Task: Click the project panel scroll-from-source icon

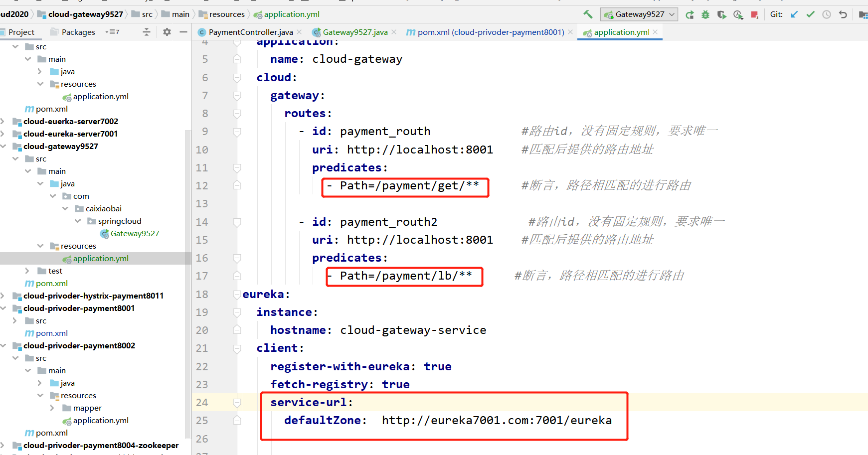Action: pyautogui.click(x=146, y=32)
